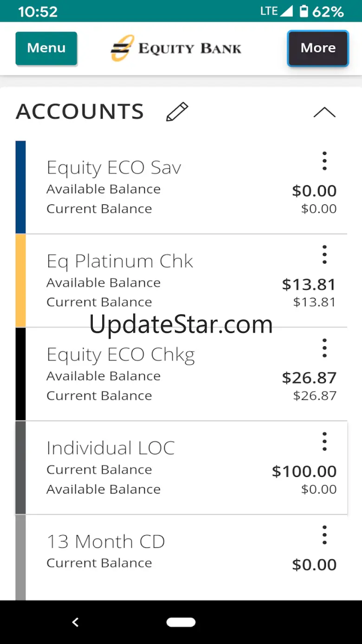This screenshot has height=644, width=362.
Task: Click the pencil edit icon beside Accounts
Action: pos(177,112)
